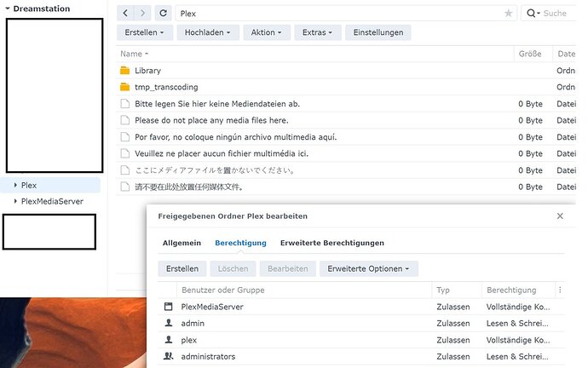Open the Erstellen dropdown in the file toolbar

[x=144, y=32]
